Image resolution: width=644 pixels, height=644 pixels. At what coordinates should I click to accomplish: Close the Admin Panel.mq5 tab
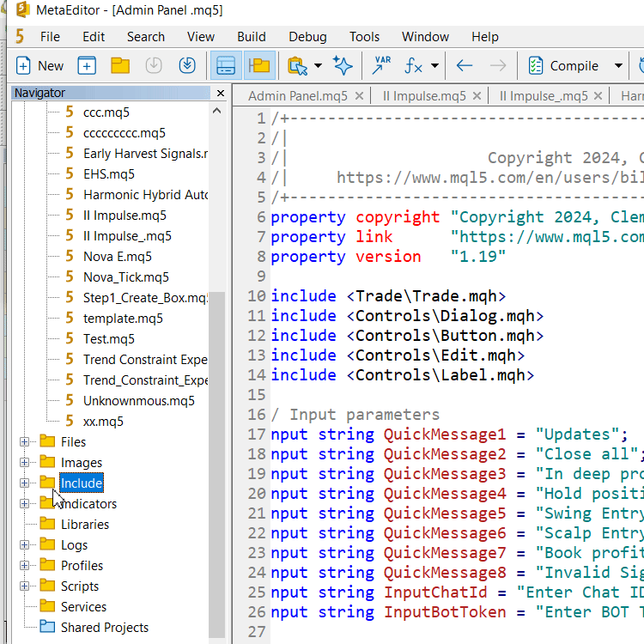click(x=359, y=96)
